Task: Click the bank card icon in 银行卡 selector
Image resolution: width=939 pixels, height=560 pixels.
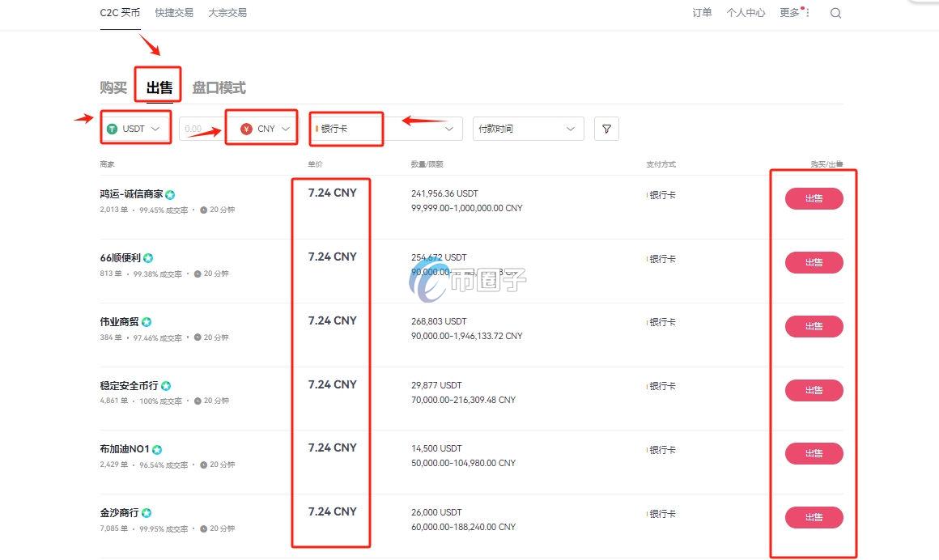Action: tap(317, 128)
